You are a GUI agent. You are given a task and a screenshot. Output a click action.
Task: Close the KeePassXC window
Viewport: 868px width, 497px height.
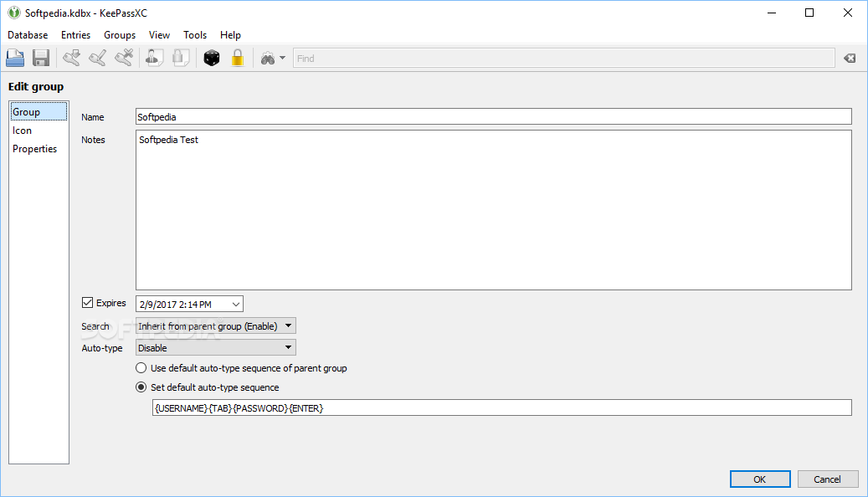coord(848,13)
